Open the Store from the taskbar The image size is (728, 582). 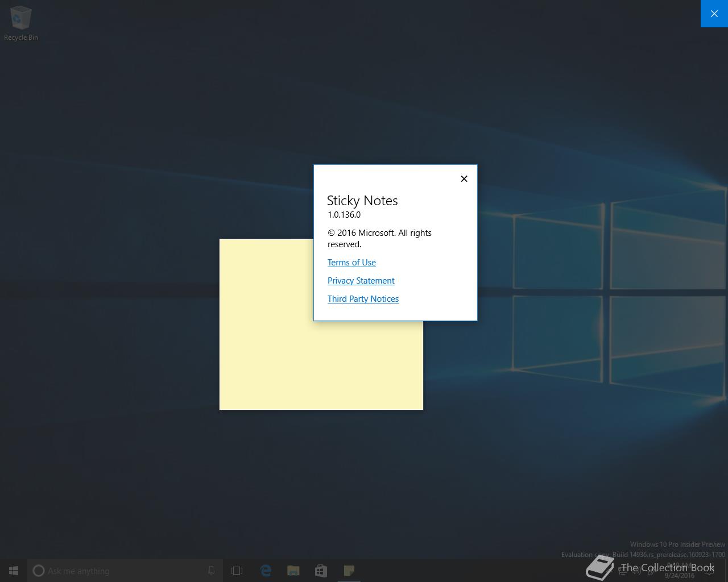click(321, 571)
